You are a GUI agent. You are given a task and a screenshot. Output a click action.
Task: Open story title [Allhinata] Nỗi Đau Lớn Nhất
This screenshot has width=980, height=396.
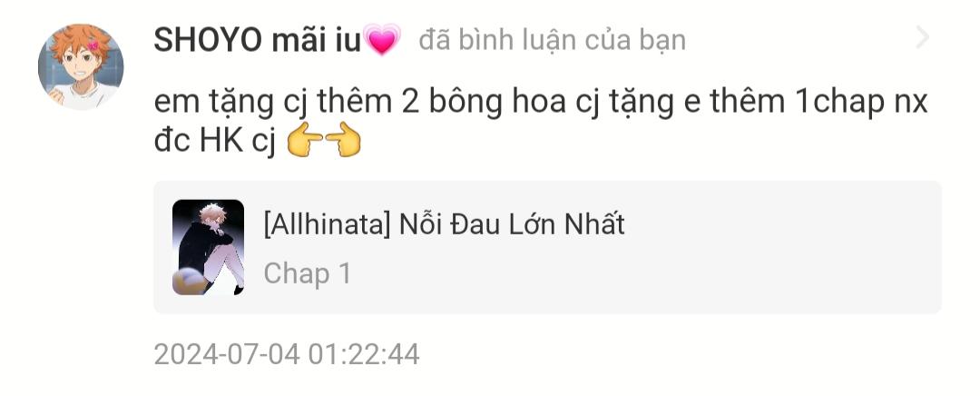pyautogui.click(x=444, y=224)
